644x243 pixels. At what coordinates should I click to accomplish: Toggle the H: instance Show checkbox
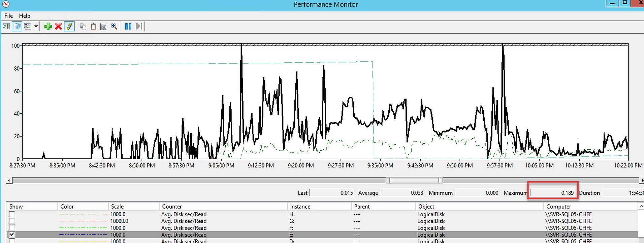pos(12,214)
